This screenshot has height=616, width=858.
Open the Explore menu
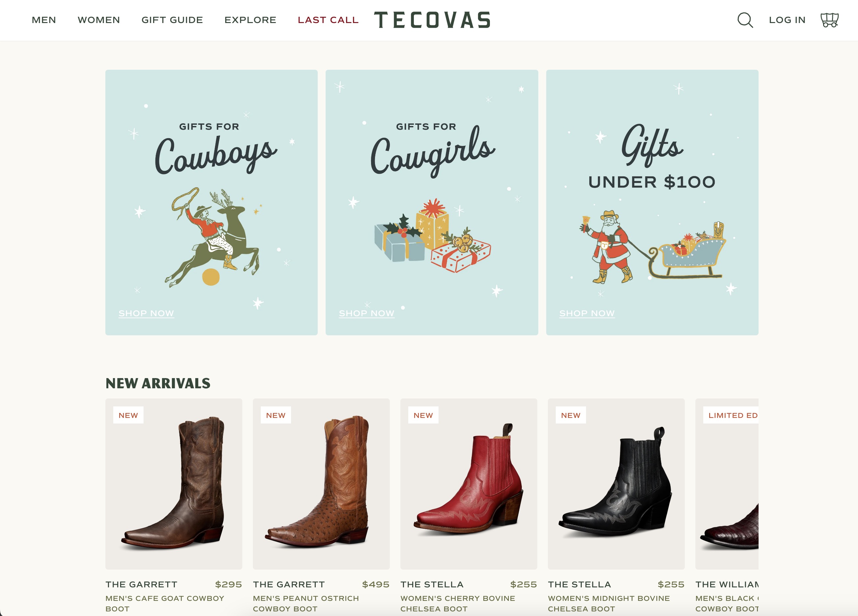pos(251,20)
